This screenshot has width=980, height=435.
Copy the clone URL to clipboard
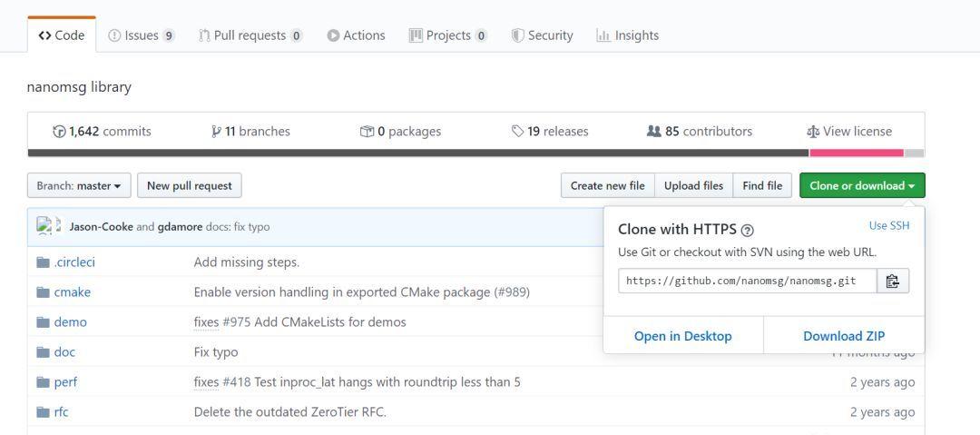click(893, 281)
